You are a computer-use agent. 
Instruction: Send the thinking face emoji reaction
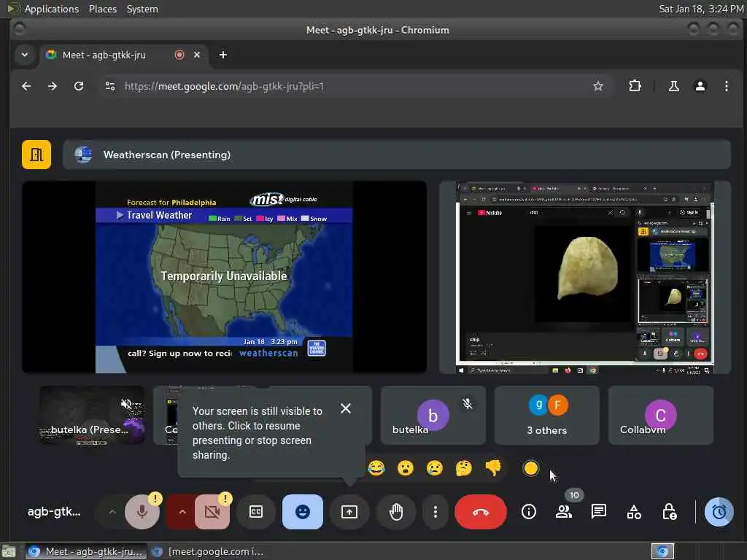(463, 468)
